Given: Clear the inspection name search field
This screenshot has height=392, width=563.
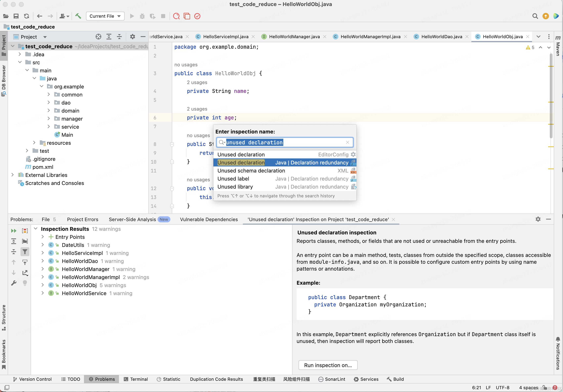Looking at the screenshot, I should click(x=347, y=142).
